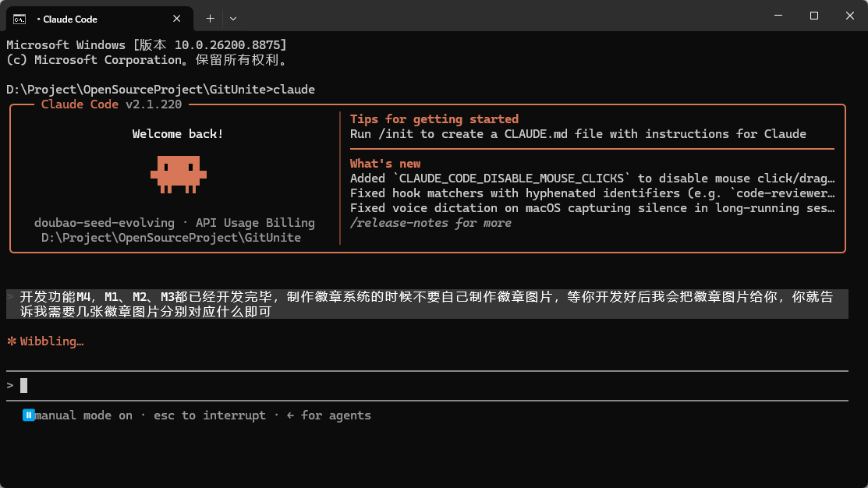Click the left arrow for agents hint
This screenshot has width=868, height=488.
(329, 415)
